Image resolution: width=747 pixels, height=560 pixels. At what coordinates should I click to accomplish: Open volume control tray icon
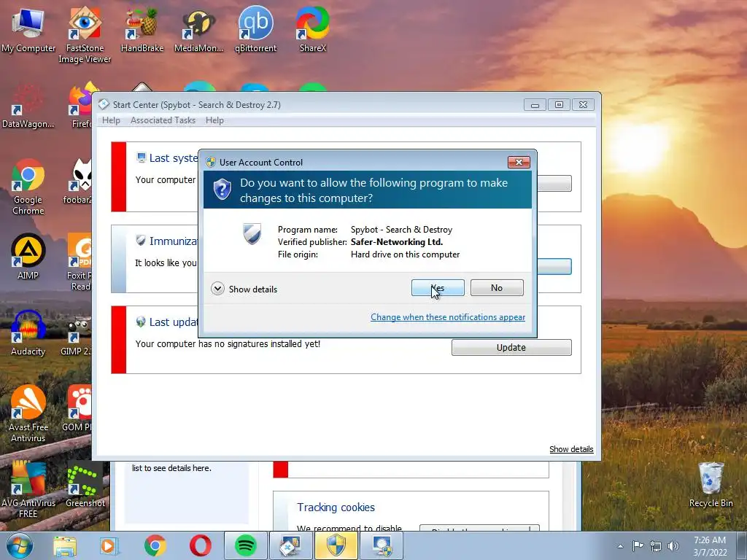pyautogui.click(x=673, y=546)
